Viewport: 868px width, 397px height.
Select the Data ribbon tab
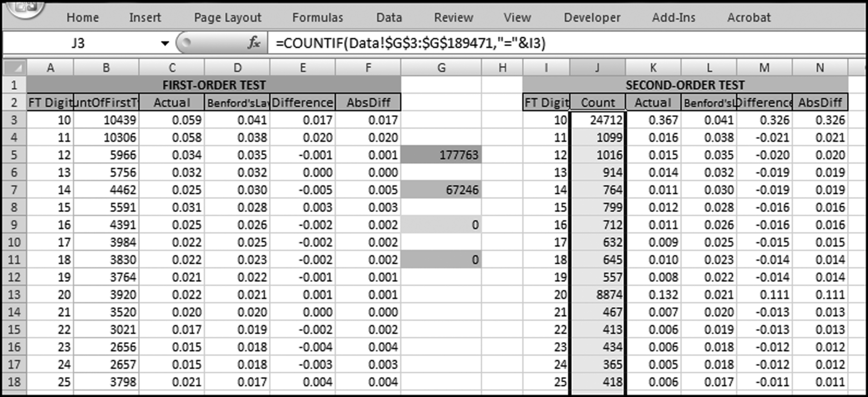pos(389,17)
